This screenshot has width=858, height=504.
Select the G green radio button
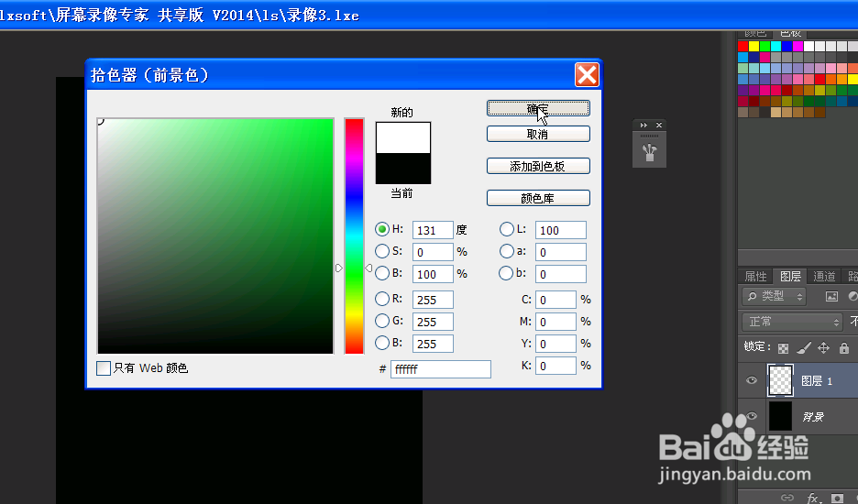pos(382,321)
